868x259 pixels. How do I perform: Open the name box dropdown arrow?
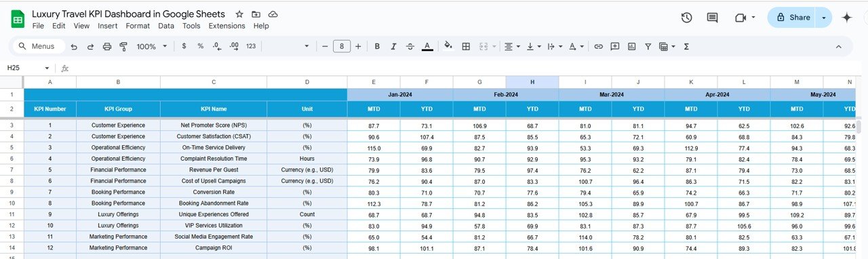(47, 68)
